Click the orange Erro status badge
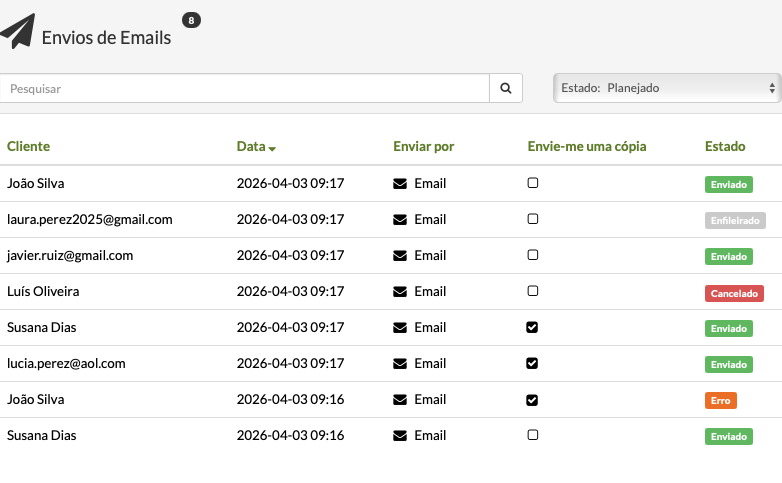The image size is (782, 483). click(x=721, y=401)
